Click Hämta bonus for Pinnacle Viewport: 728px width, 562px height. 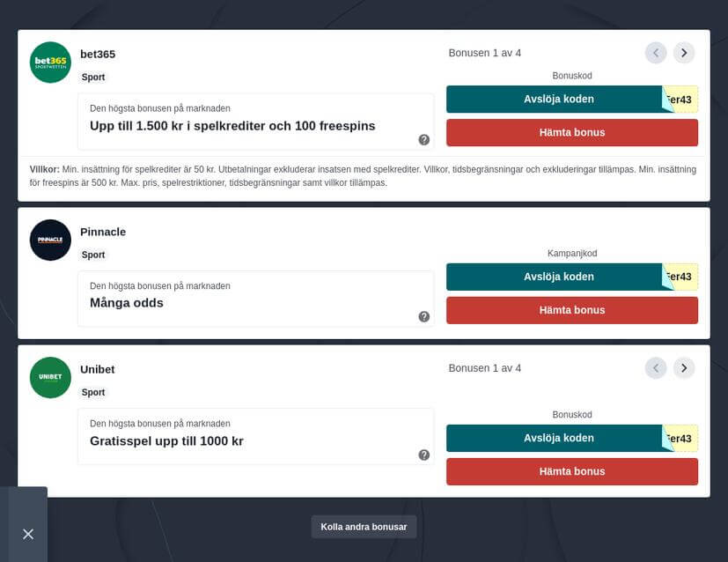571,310
